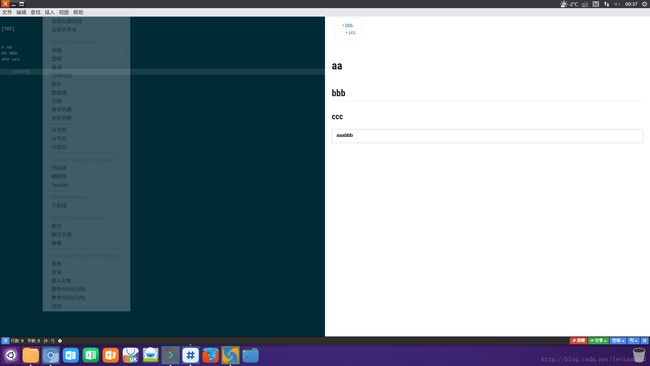Viewport: 650px width, 366px height.
Task: Open the terminal icon in the dock
Action: tap(170, 355)
